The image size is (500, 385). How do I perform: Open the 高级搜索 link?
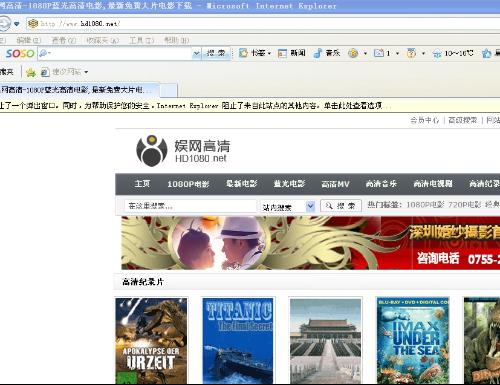463,120
